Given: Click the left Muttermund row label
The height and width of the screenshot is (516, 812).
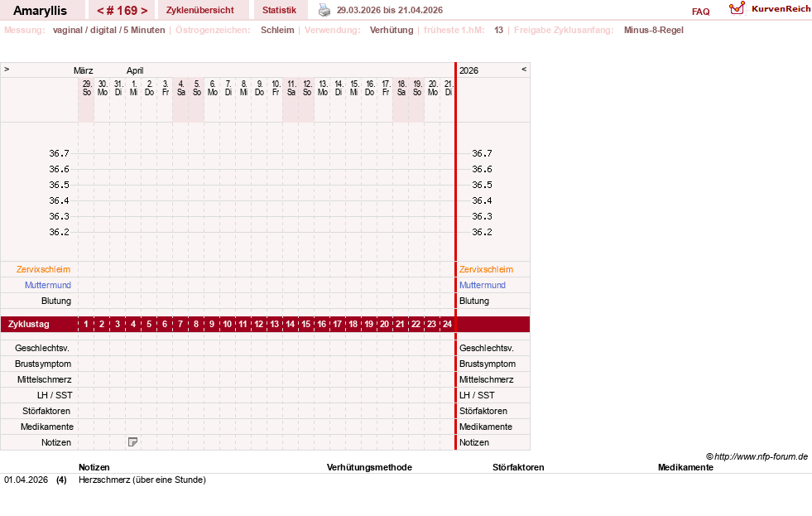Looking at the screenshot, I should pos(48,285).
